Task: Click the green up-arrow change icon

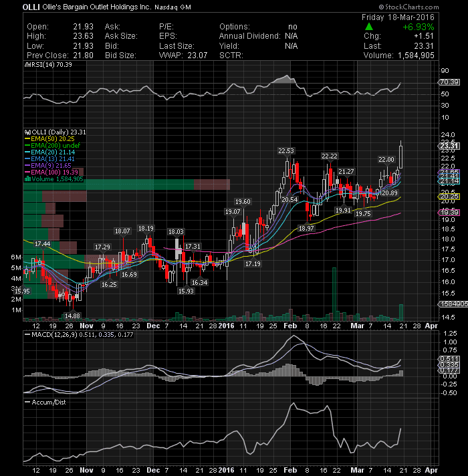Action: pyautogui.click(x=369, y=27)
